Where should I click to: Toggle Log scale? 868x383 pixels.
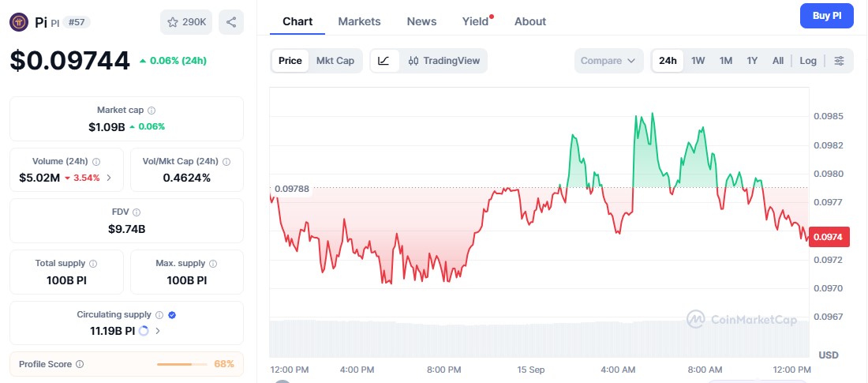click(x=808, y=61)
